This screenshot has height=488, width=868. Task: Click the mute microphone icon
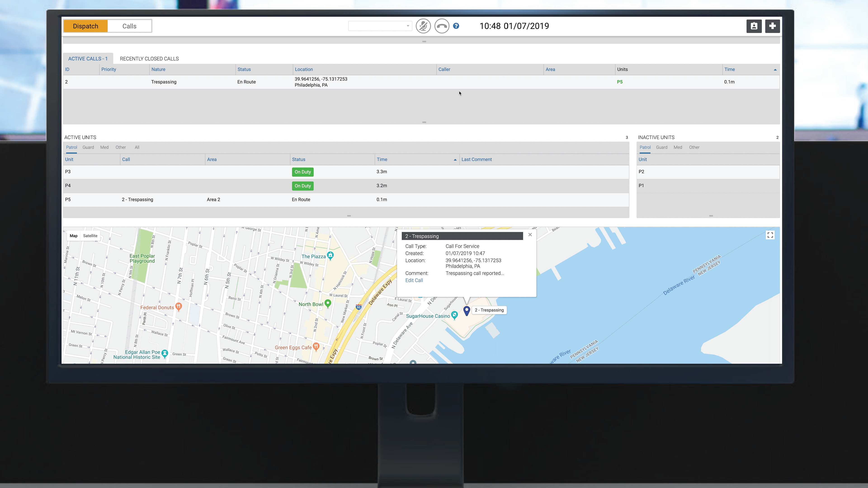click(423, 26)
